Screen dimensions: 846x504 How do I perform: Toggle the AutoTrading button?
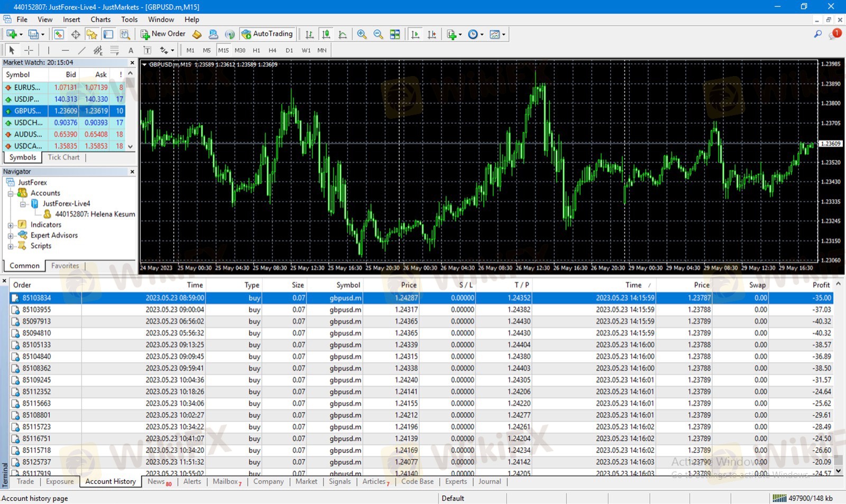pos(267,34)
